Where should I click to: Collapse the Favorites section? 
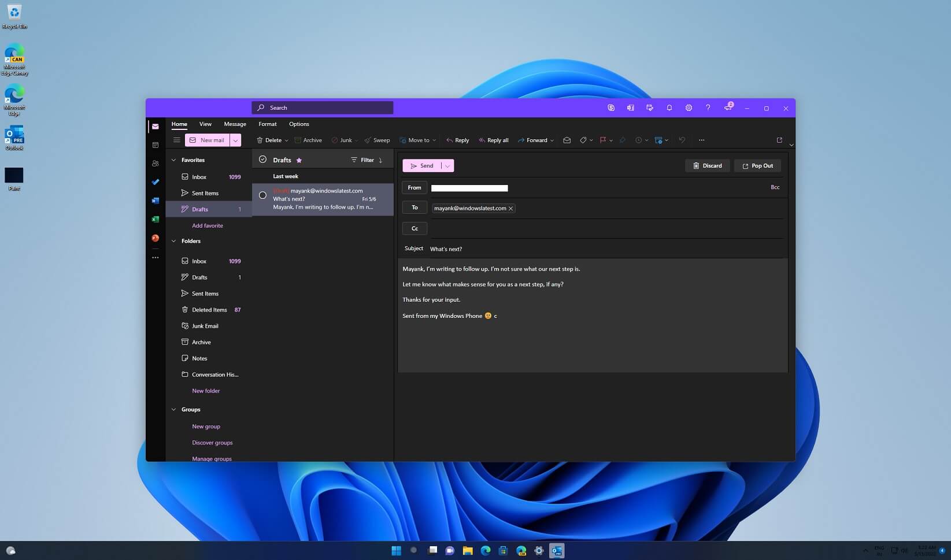173,160
